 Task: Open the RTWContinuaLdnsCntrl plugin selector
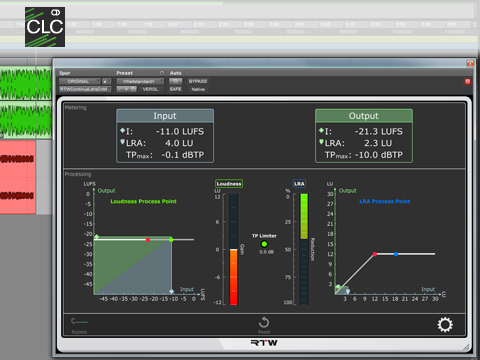tap(85, 89)
